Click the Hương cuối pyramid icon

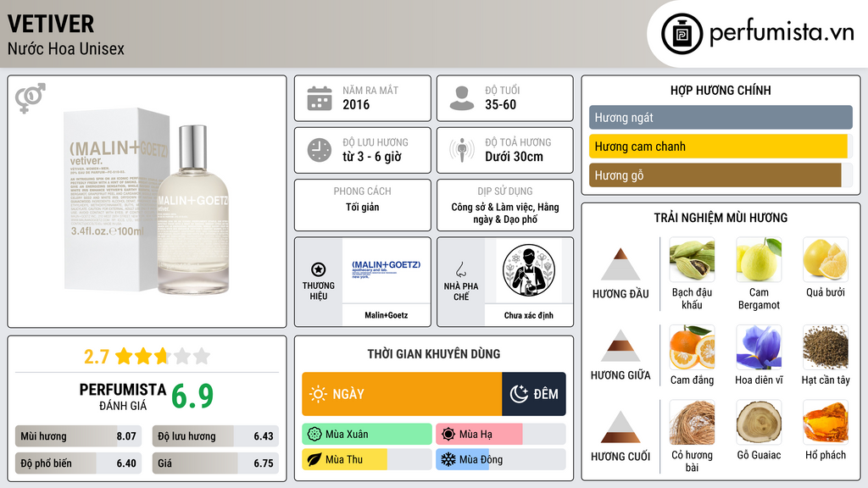pos(620,427)
